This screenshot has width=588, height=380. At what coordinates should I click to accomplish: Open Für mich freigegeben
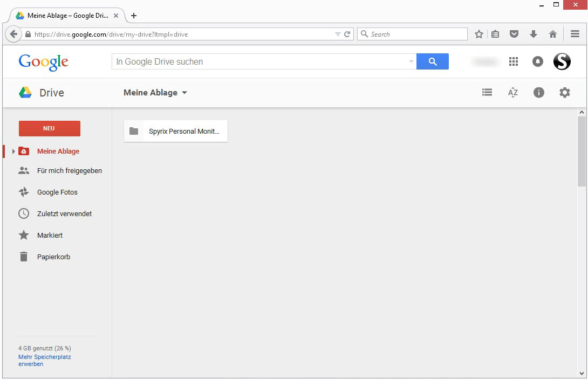point(70,171)
